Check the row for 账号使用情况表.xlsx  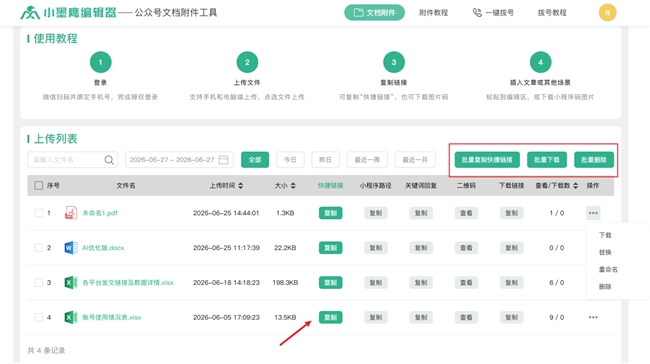(x=39, y=317)
